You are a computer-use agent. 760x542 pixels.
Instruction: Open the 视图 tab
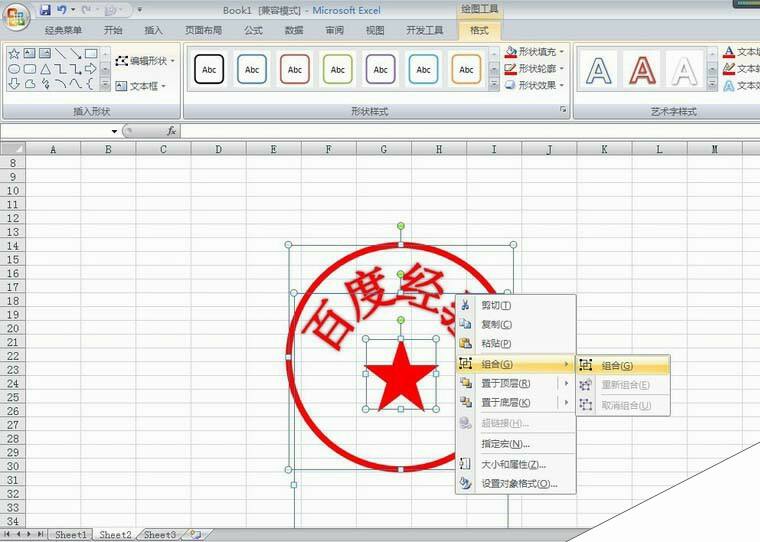tap(375, 31)
